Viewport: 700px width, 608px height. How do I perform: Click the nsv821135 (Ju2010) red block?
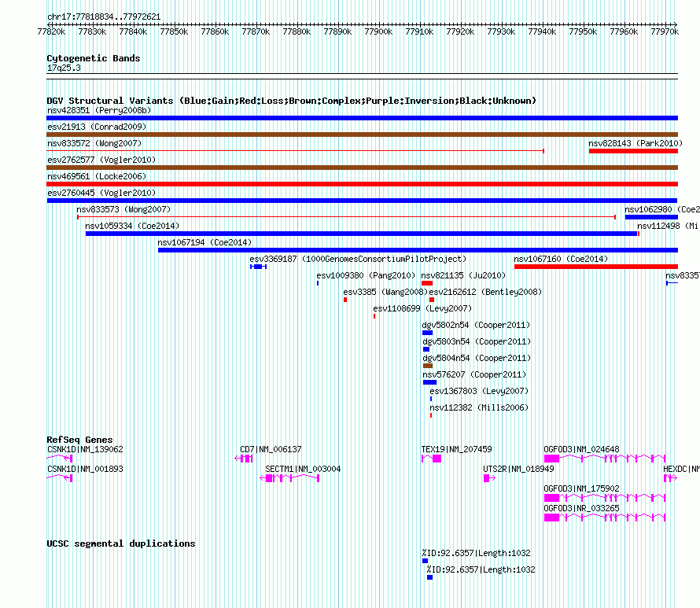427,283
